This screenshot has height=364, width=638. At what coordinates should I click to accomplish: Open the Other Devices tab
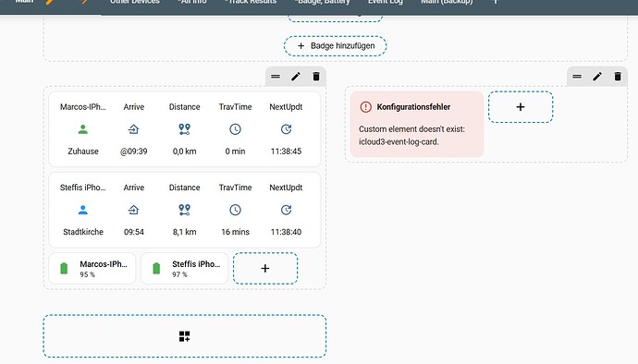[135, 2]
